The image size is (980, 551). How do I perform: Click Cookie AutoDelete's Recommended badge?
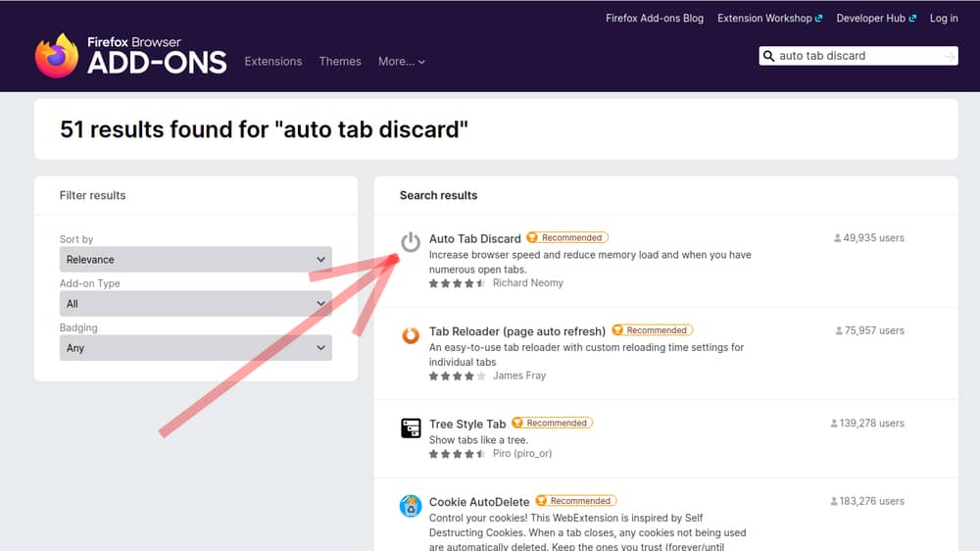tap(576, 501)
